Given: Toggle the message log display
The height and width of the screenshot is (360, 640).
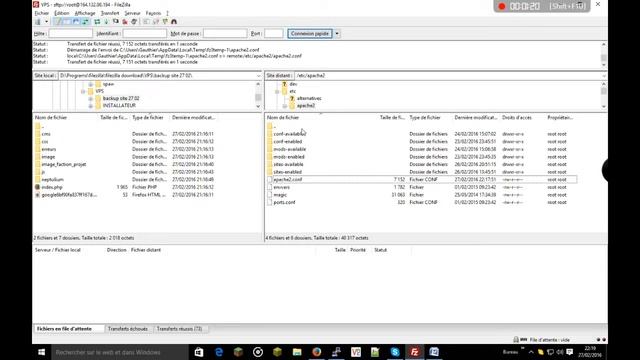Looking at the screenshot, I should point(58,22).
